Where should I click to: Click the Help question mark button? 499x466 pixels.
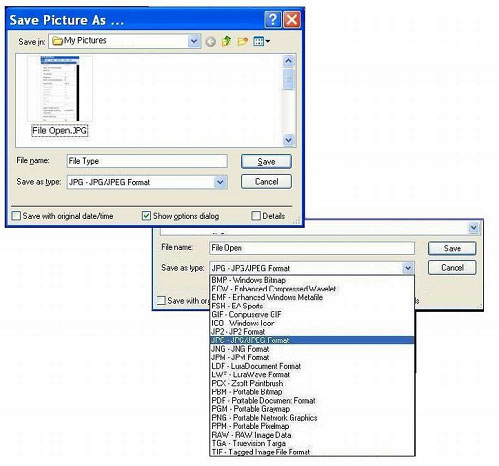coord(273,20)
